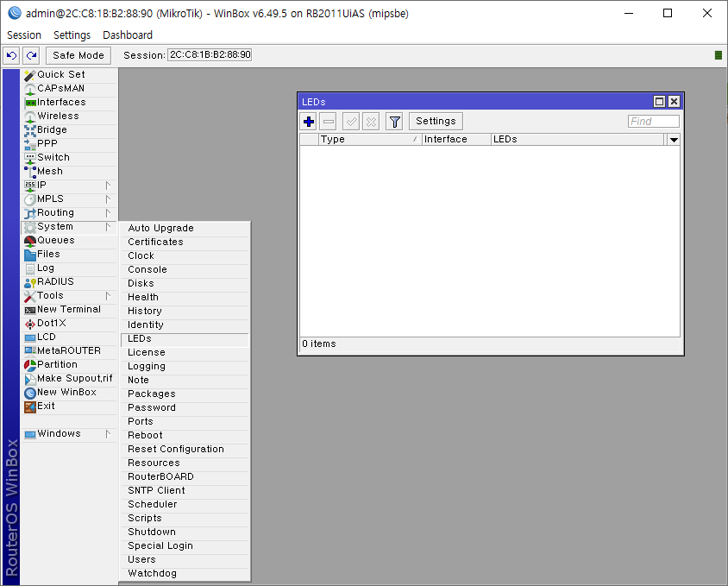This screenshot has height=586, width=728.
Task: Click the Undo arrow icon
Action: coord(11,56)
